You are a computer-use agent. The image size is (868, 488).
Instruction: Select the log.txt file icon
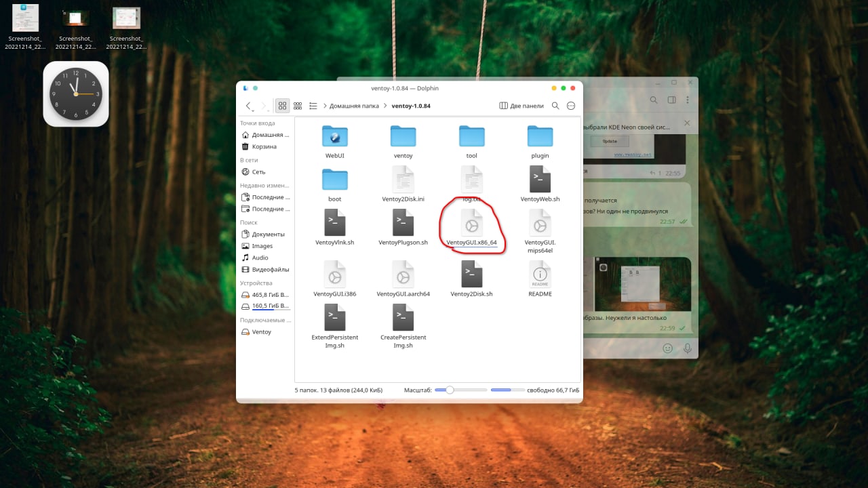click(x=472, y=180)
